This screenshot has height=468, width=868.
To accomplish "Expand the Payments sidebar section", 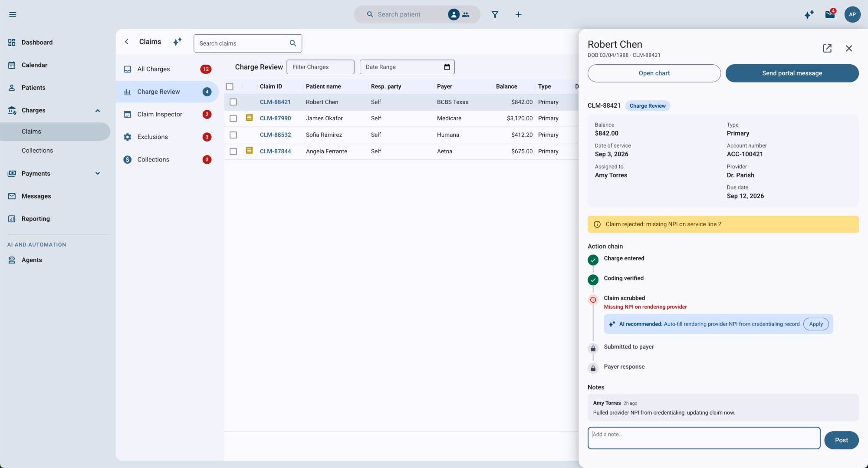I will pyautogui.click(x=98, y=174).
